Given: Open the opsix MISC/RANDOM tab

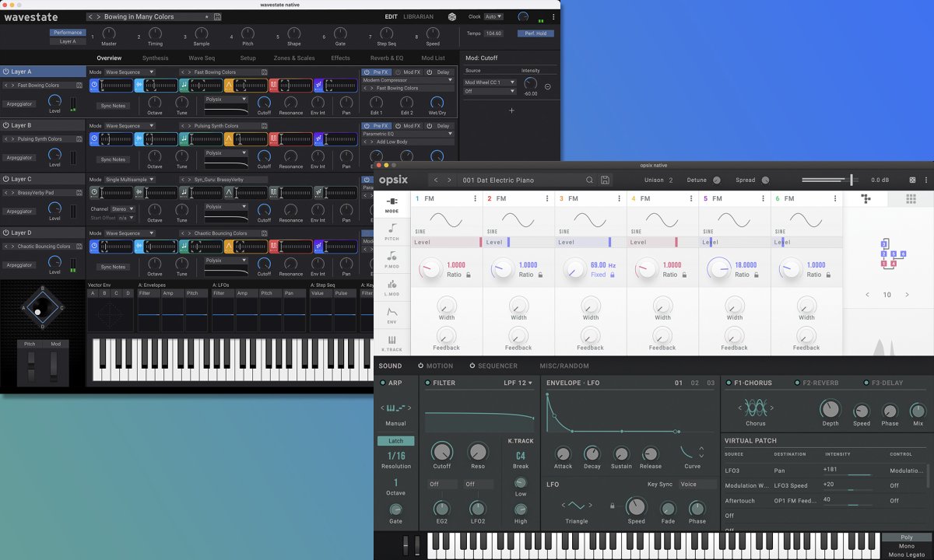Looking at the screenshot, I should [564, 366].
